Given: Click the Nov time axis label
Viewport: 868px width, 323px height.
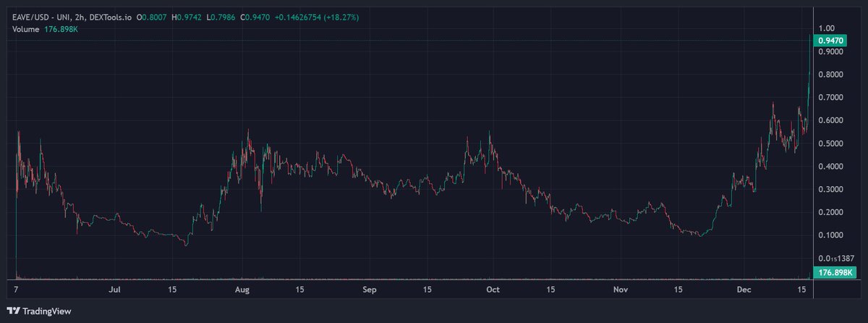Looking at the screenshot, I should point(621,289).
